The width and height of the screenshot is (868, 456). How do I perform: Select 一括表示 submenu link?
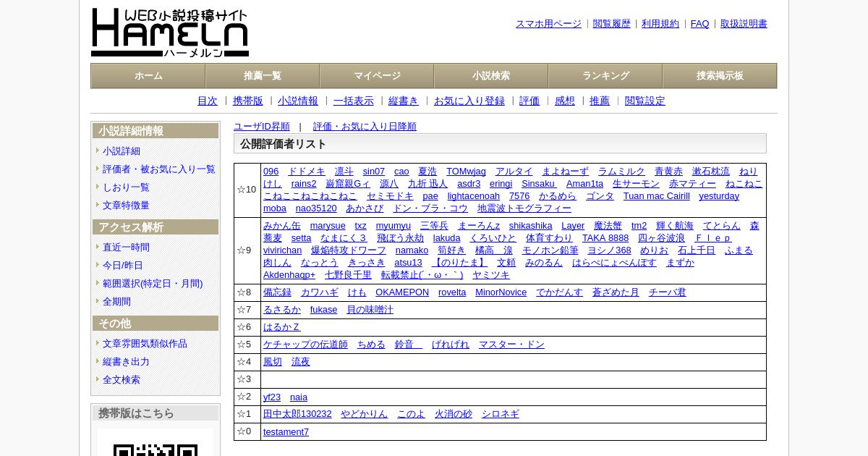click(x=354, y=101)
